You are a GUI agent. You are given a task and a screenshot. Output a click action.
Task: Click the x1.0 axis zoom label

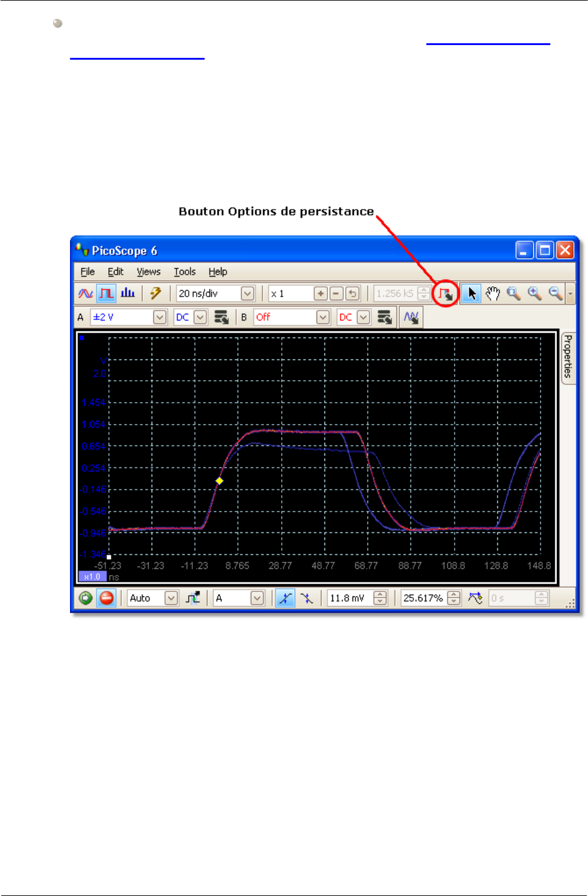tap(93, 577)
